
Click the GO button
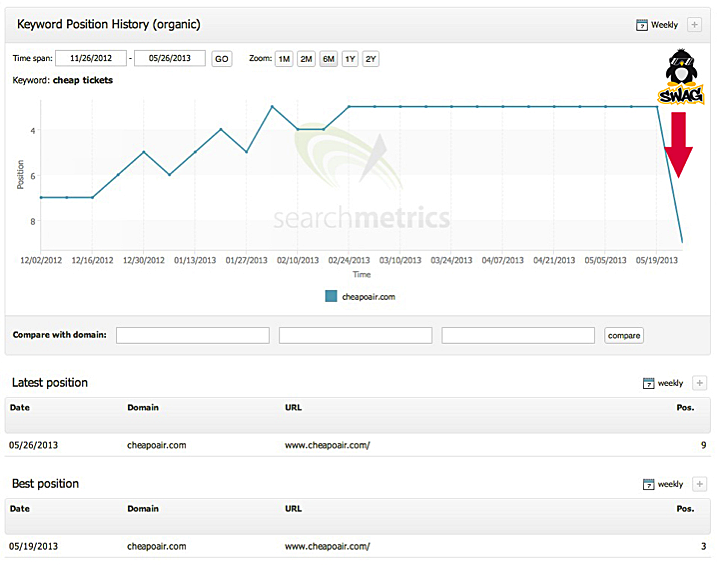tap(222, 59)
